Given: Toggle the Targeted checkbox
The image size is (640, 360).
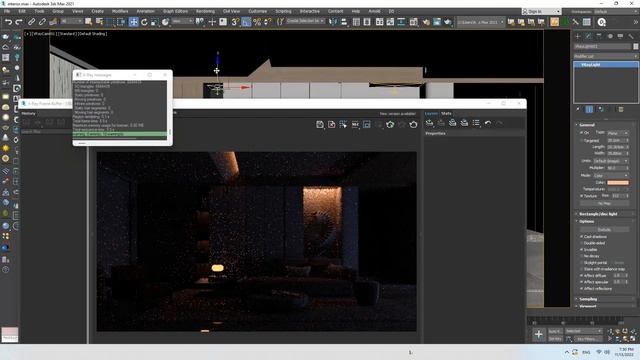Looking at the screenshot, I should pyautogui.click(x=581, y=140).
